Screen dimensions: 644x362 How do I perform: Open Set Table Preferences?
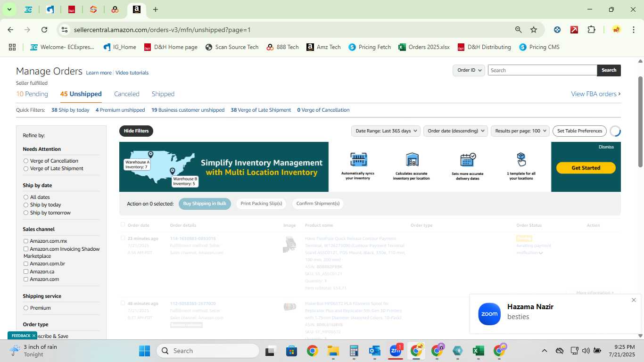[579, 131]
